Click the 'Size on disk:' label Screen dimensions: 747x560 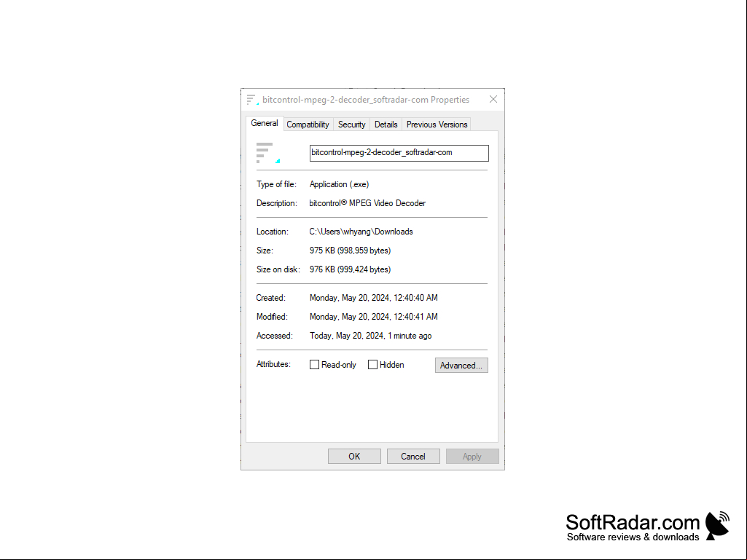[278, 269]
